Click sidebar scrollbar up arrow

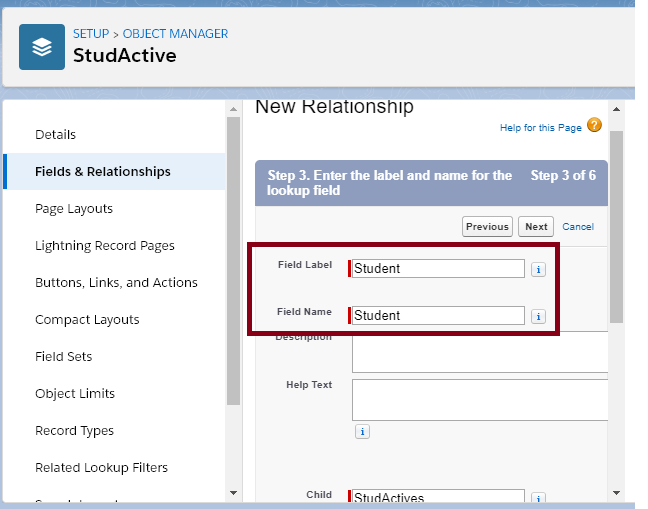(233, 109)
